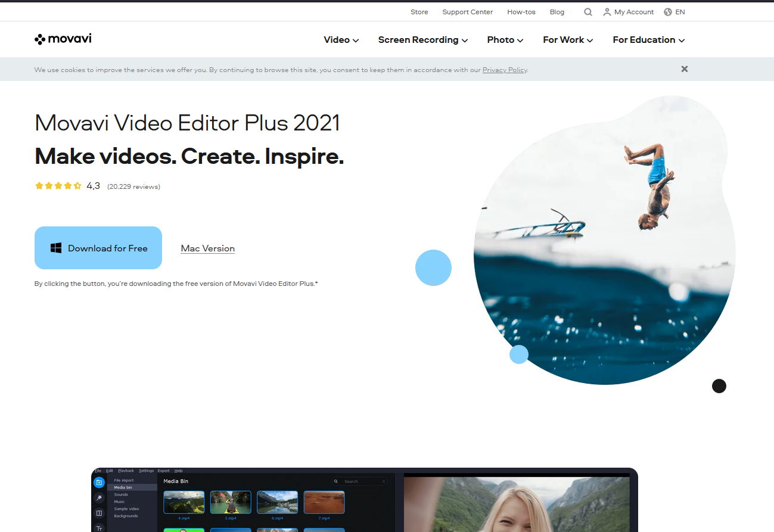Open the File menu in editor
This screenshot has height=532, width=774.
click(x=98, y=471)
